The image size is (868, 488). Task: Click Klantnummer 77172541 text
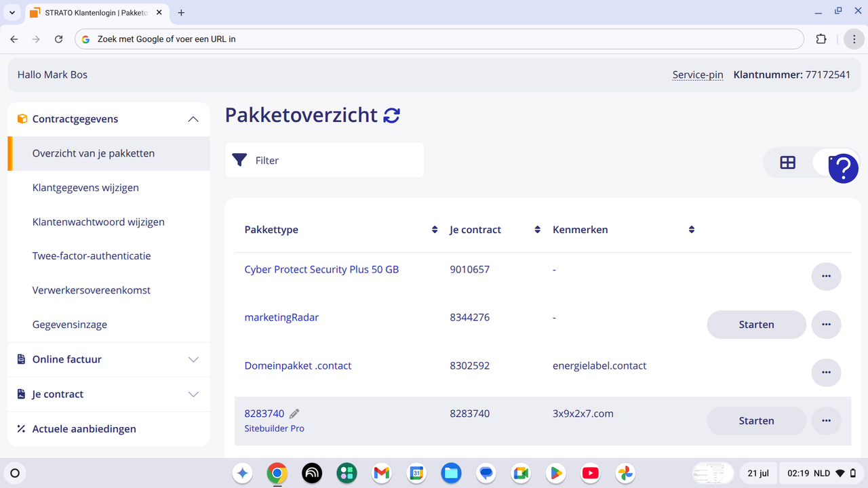(792, 75)
